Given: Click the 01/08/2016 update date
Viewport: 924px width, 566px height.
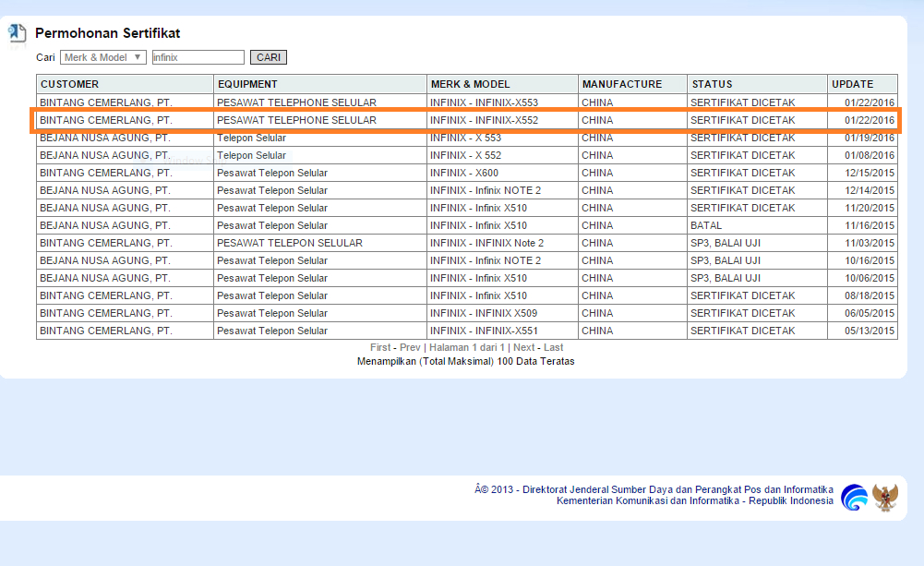Looking at the screenshot, I should click(x=870, y=155).
